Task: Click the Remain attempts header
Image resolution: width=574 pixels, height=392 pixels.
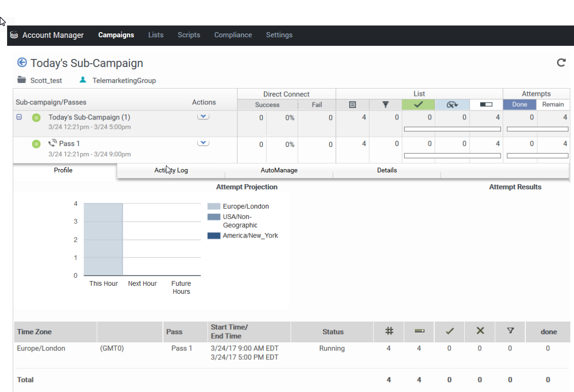Action: point(553,104)
